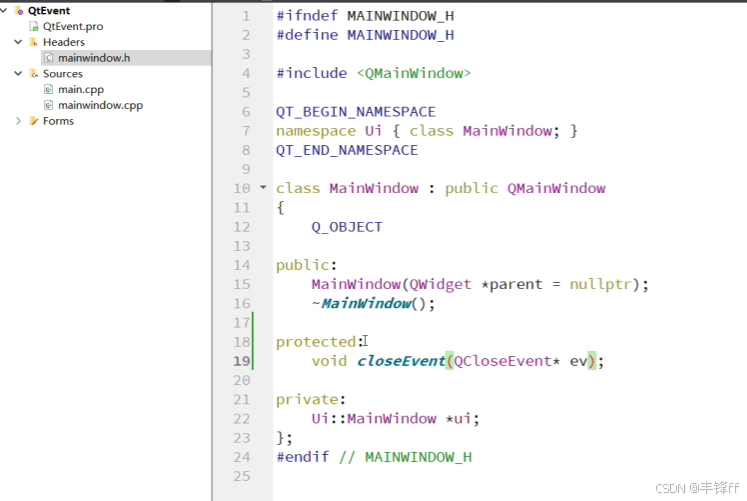Click line number 1 in gutter

[x=246, y=16]
